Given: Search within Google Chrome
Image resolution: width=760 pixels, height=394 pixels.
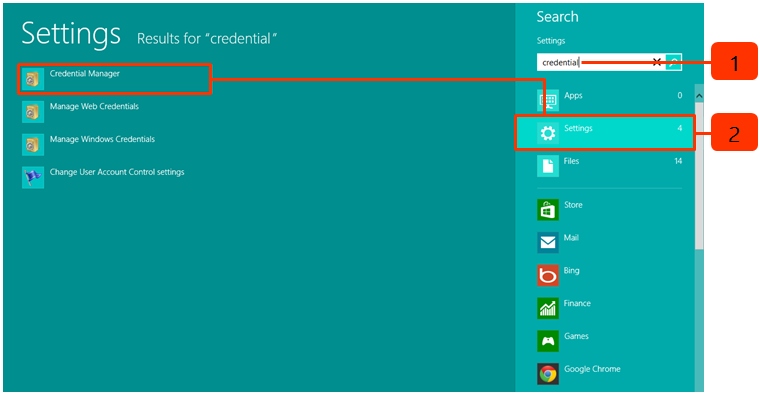Looking at the screenshot, I should point(610,374).
